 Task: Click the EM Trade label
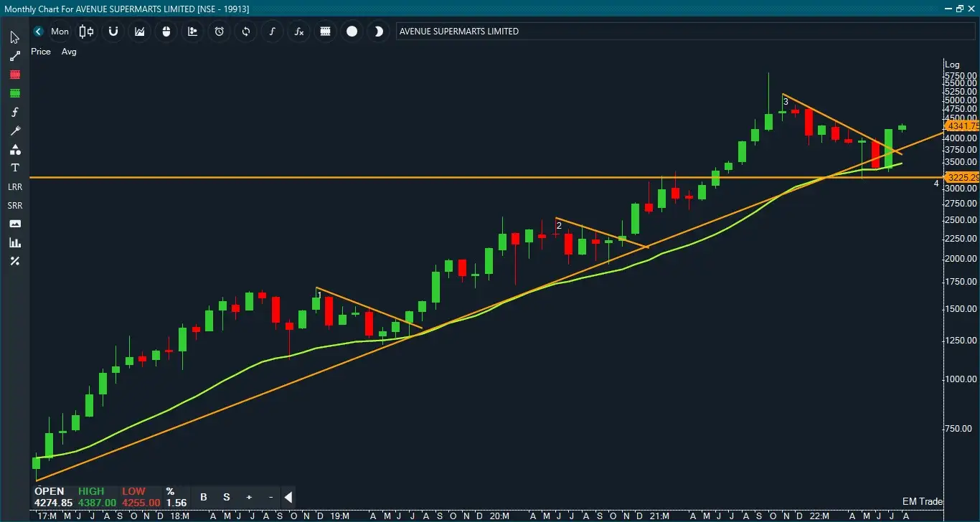pyautogui.click(x=923, y=502)
